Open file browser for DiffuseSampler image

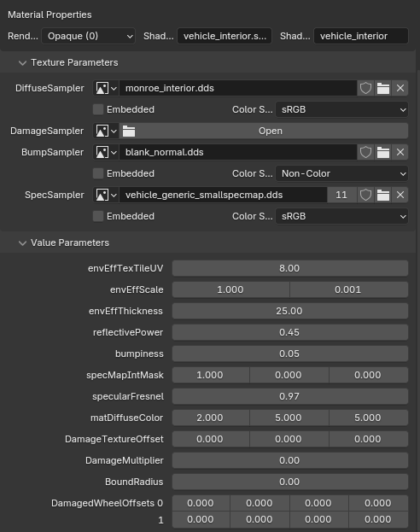pyautogui.click(x=383, y=88)
